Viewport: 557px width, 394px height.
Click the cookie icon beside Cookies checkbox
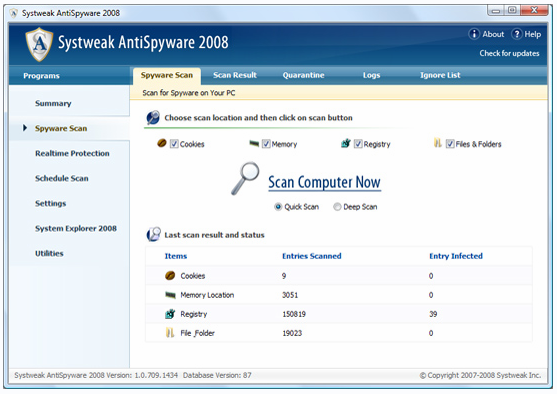click(162, 143)
